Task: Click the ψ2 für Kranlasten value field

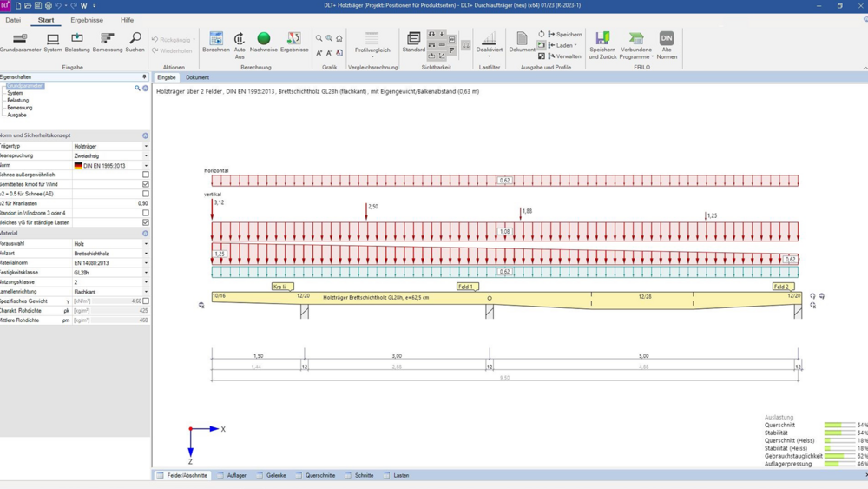Action: pyautogui.click(x=111, y=203)
